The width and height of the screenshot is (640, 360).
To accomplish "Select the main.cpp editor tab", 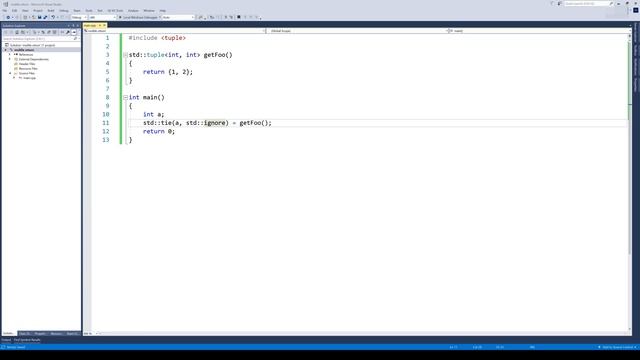I will point(90,26).
